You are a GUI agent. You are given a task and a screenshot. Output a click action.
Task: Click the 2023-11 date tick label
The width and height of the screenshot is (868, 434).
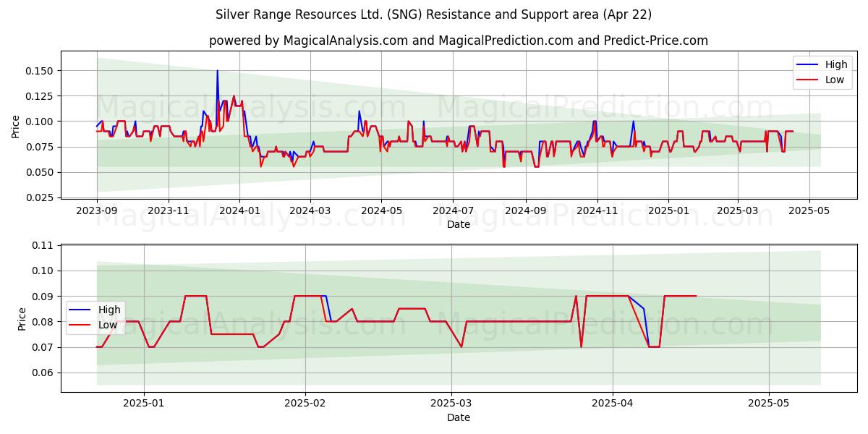click(x=168, y=210)
